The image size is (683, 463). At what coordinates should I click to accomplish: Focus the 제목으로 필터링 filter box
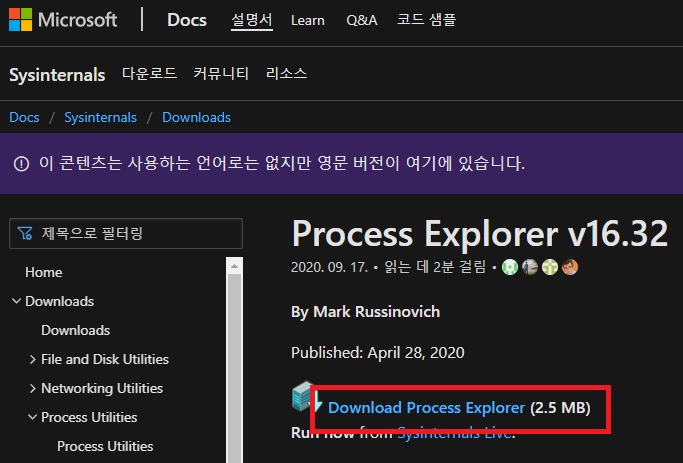(x=126, y=233)
